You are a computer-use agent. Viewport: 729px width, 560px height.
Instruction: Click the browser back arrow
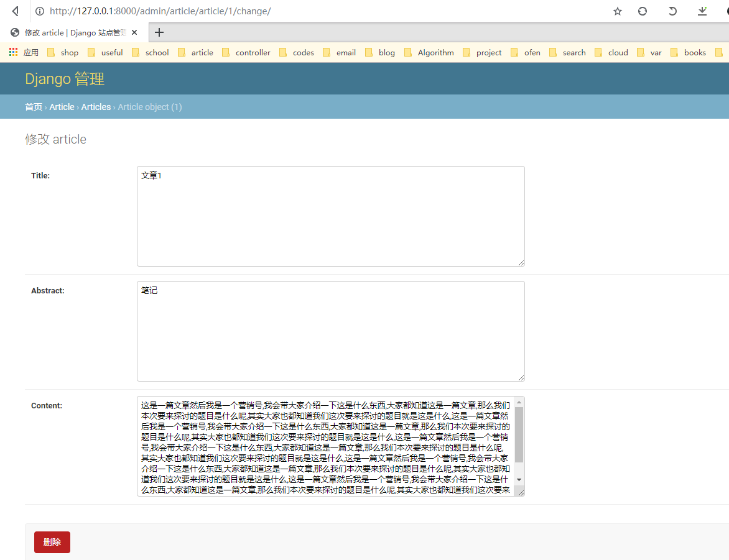(14, 11)
